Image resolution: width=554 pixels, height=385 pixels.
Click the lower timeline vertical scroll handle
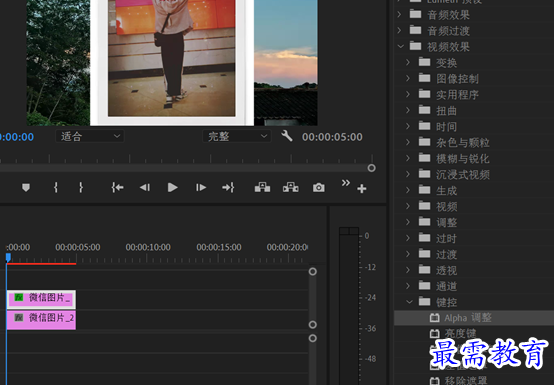click(313, 338)
